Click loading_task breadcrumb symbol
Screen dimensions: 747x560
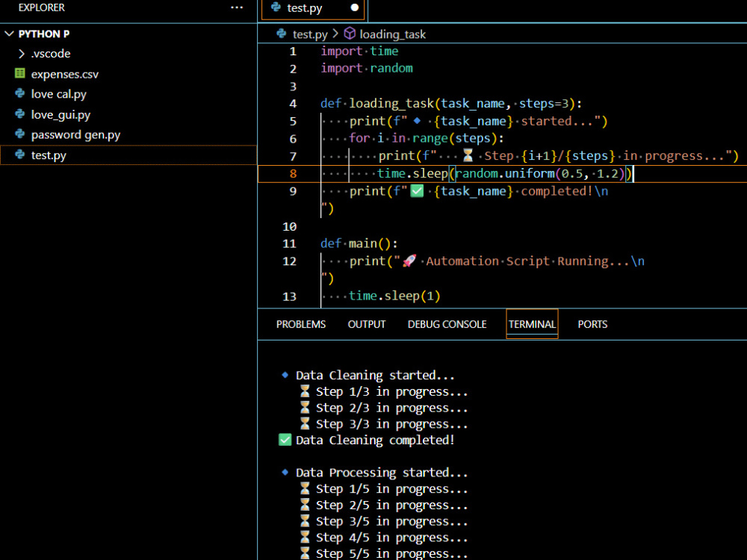pos(393,34)
